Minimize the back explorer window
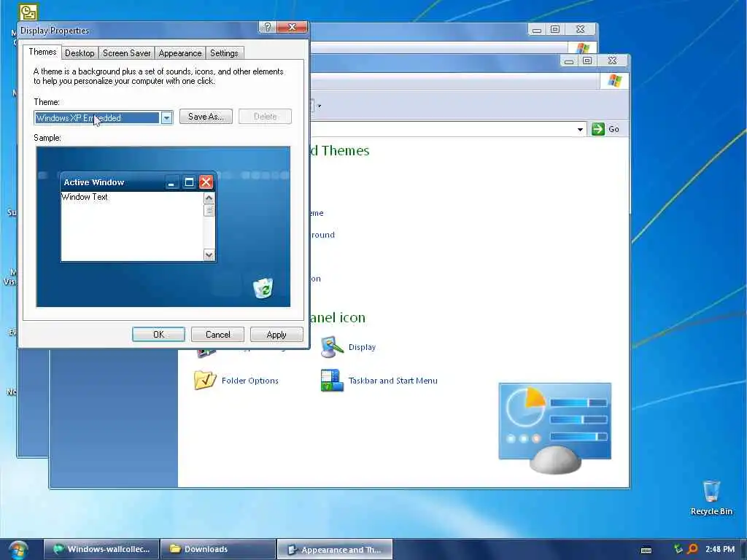 (x=536, y=29)
